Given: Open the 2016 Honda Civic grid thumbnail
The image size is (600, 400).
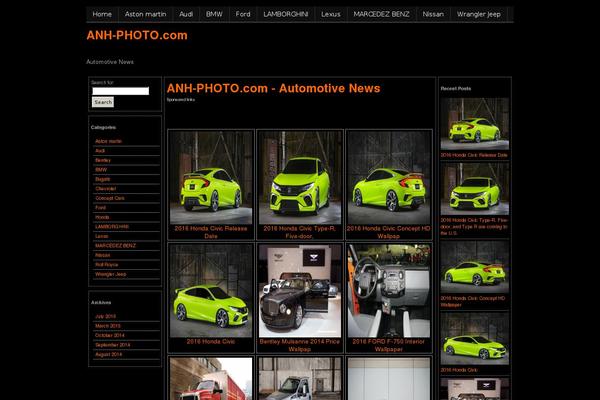Looking at the screenshot, I should click(x=211, y=291).
